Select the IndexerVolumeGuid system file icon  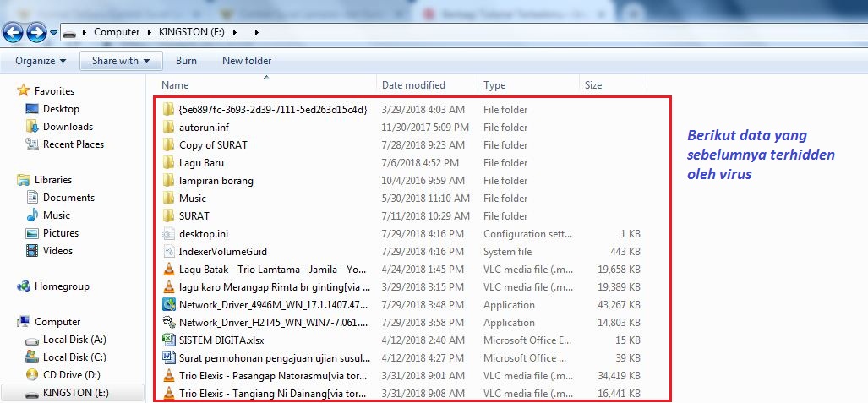[x=169, y=251]
